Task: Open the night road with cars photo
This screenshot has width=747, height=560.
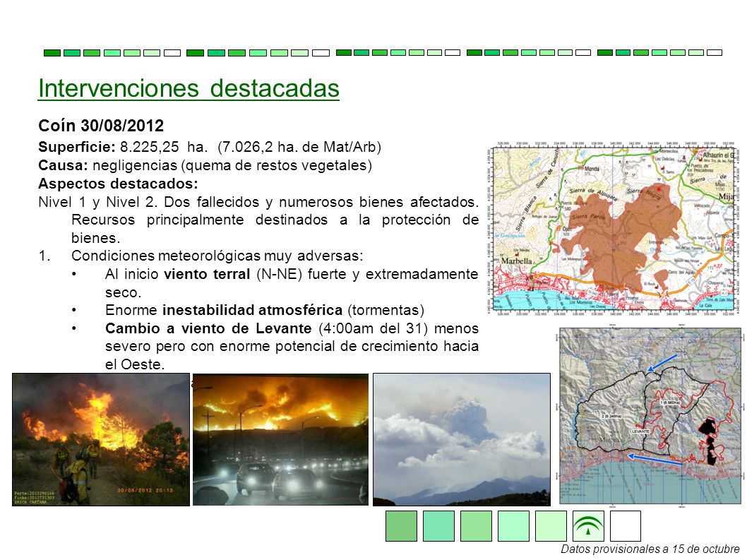Action: coord(280,439)
